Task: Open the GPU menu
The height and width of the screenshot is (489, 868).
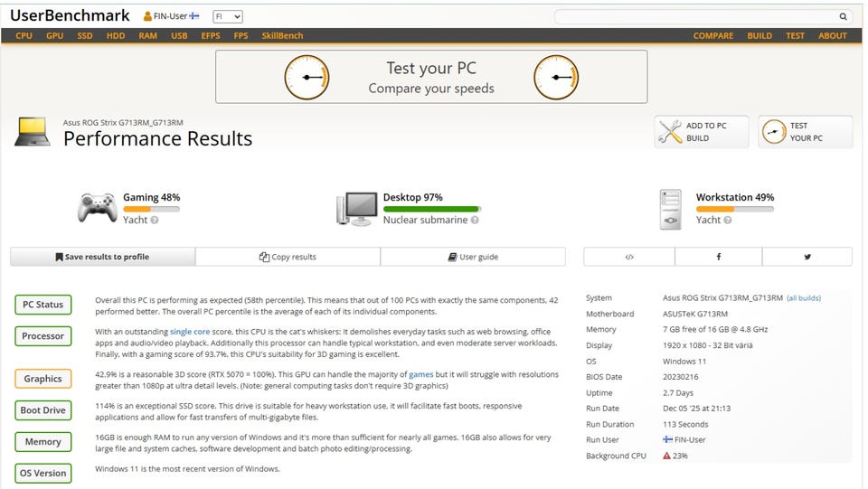Action: click(55, 35)
